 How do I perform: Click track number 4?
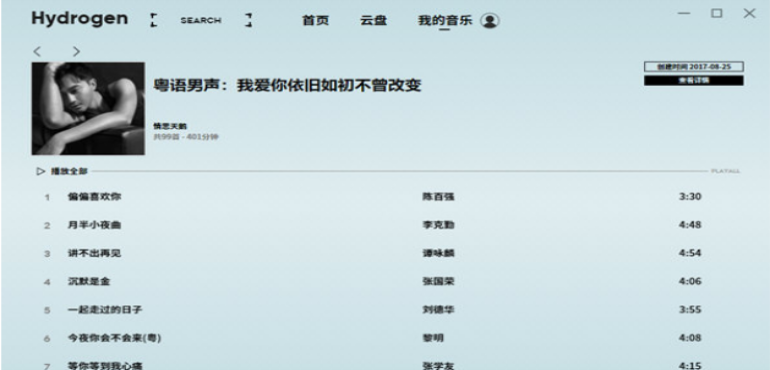pos(48,283)
